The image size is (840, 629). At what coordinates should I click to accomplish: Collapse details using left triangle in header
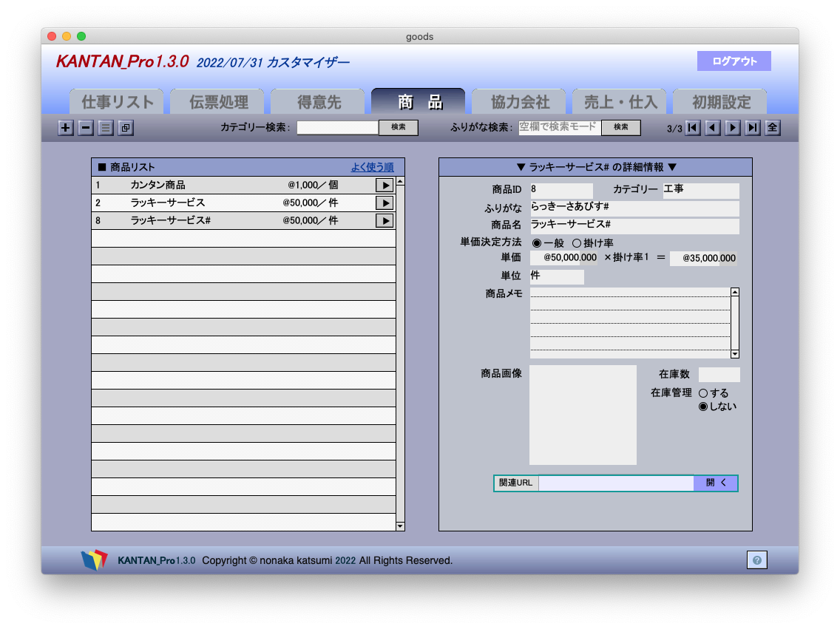pos(520,167)
